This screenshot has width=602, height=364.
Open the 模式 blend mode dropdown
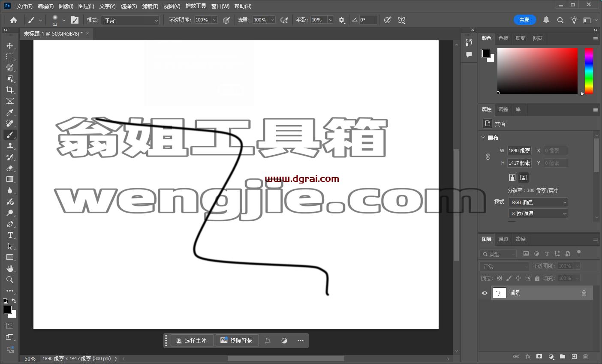tap(130, 20)
